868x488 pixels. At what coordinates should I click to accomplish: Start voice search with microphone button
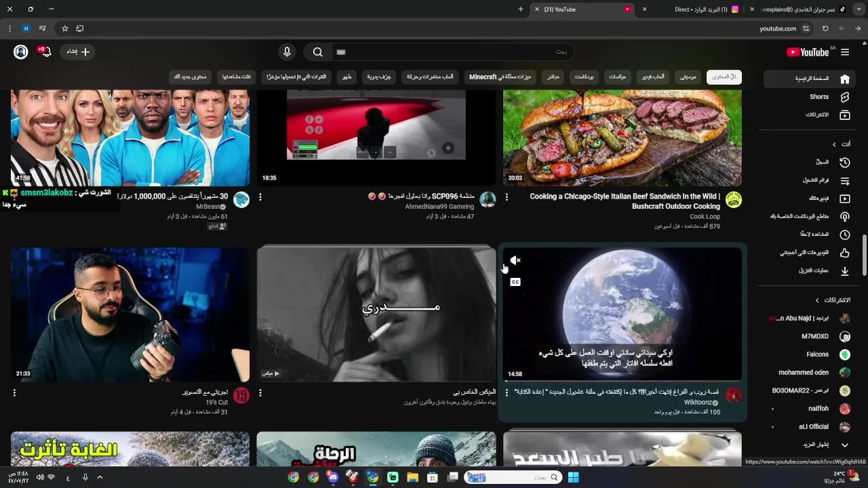287,52
